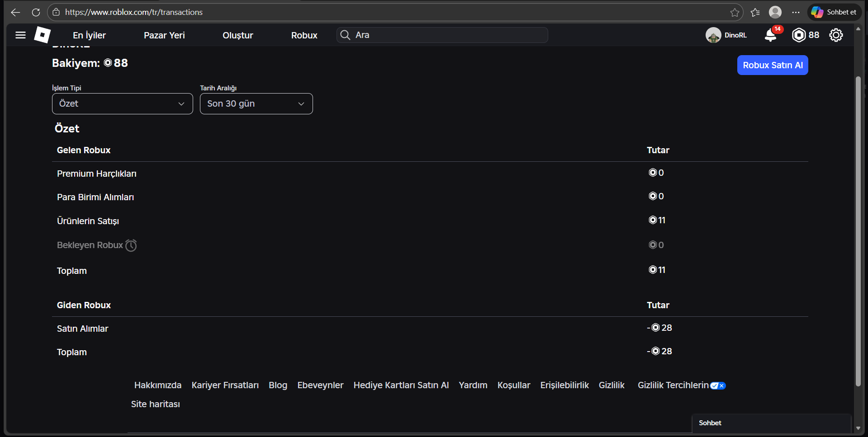Open the Ebeveynler footer link

coord(320,385)
